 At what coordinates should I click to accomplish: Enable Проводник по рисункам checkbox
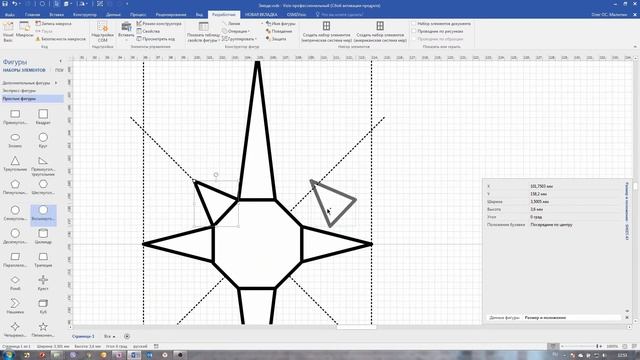pyautogui.click(x=414, y=31)
